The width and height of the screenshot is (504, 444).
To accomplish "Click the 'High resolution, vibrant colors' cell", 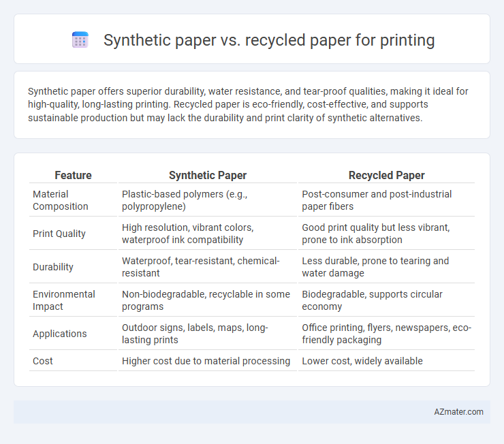I will pos(208,234).
